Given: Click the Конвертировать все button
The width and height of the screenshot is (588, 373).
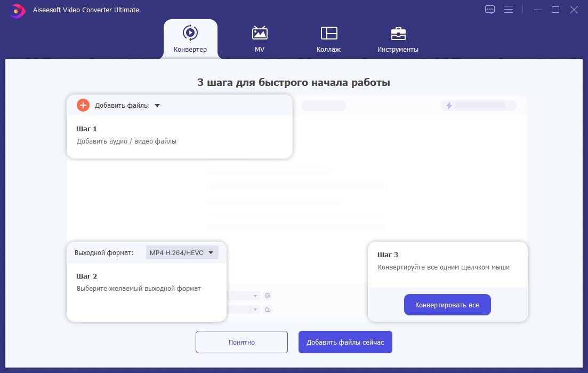Looking at the screenshot, I should (x=447, y=305).
